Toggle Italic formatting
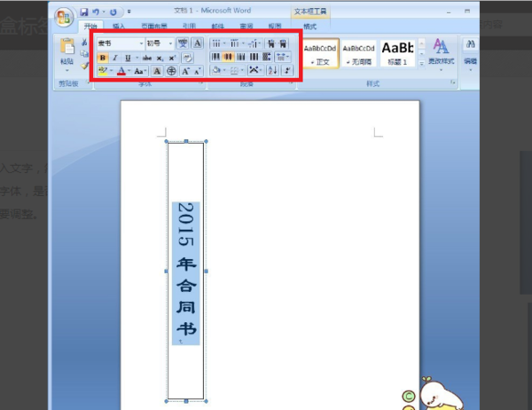 [115, 58]
